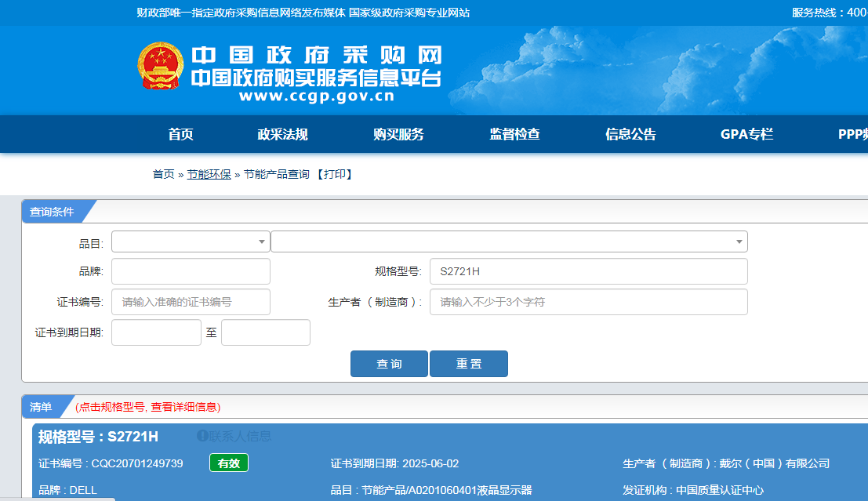This screenshot has width=868, height=501.
Task: Click the 重置 reset button
Action: click(469, 364)
